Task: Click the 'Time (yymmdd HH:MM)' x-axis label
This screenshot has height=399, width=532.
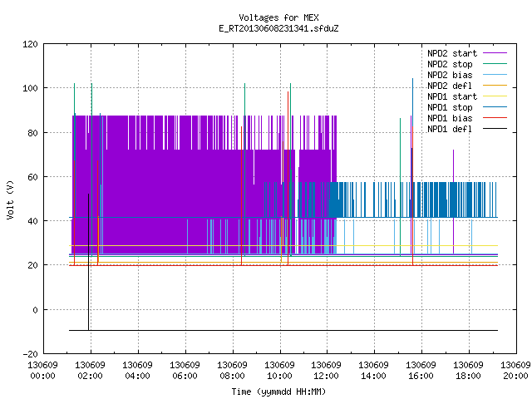Action: coord(278,392)
